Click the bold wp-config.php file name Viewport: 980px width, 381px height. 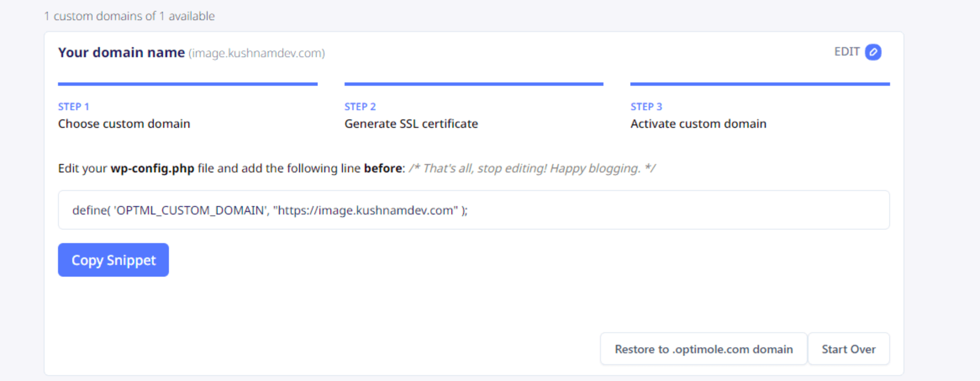[x=152, y=168]
